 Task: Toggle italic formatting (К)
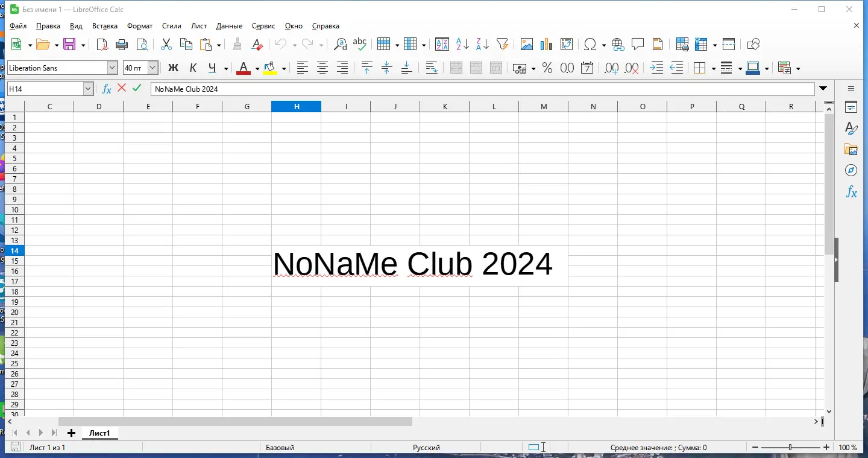(x=193, y=68)
